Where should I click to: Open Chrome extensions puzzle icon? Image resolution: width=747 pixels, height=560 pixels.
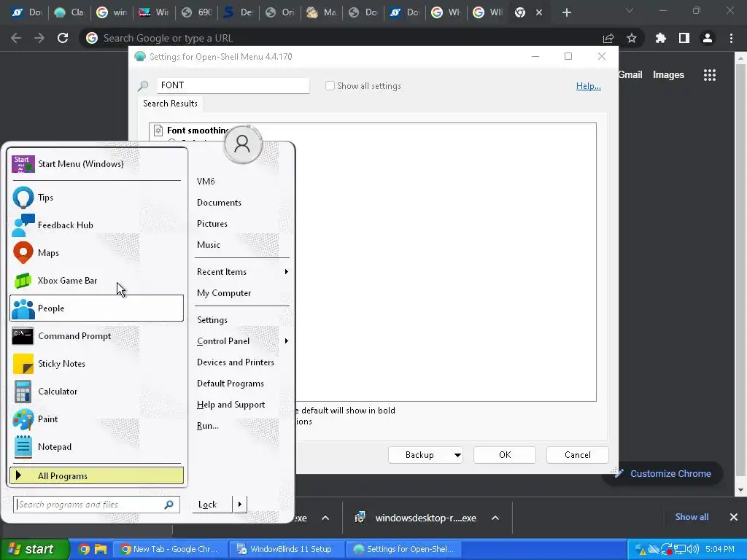pos(660,38)
